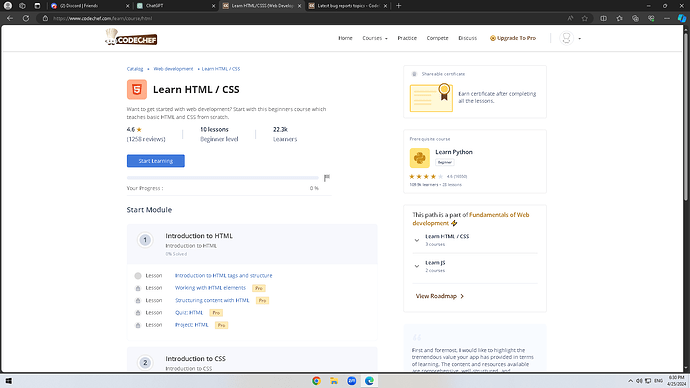The width and height of the screenshot is (690, 388).
Task: Open File Explorer from the taskbar
Action: coord(334,381)
